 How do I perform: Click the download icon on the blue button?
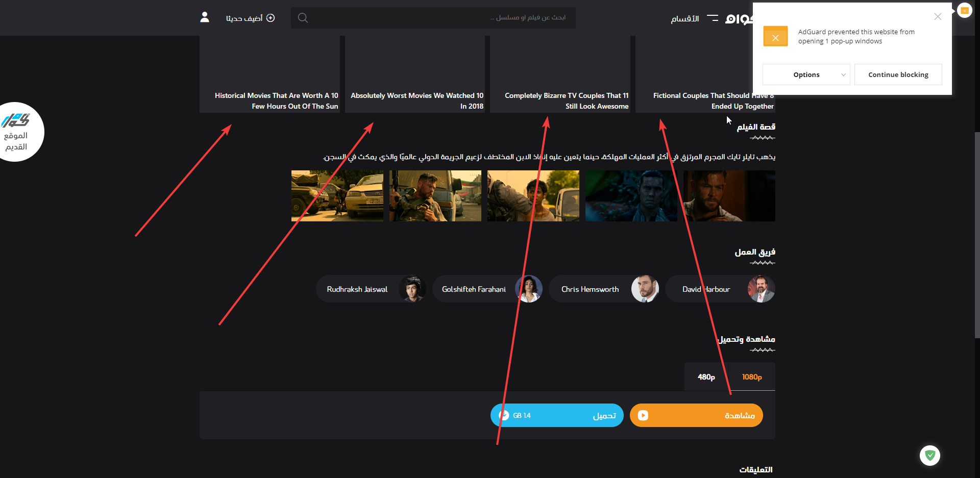(x=504, y=415)
